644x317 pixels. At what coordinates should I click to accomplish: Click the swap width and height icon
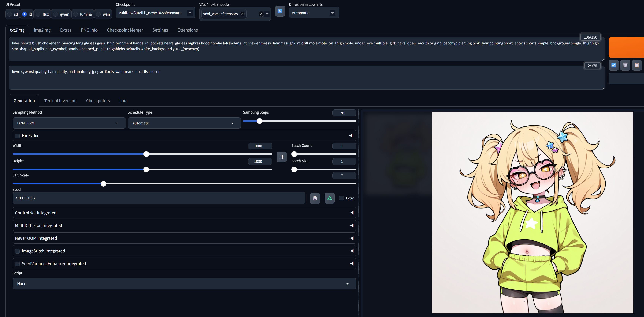pyautogui.click(x=281, y=157)
